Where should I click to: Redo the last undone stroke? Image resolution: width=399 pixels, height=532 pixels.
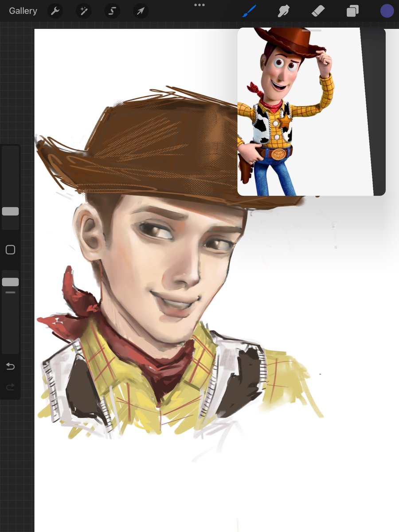(x=10, y=387)
